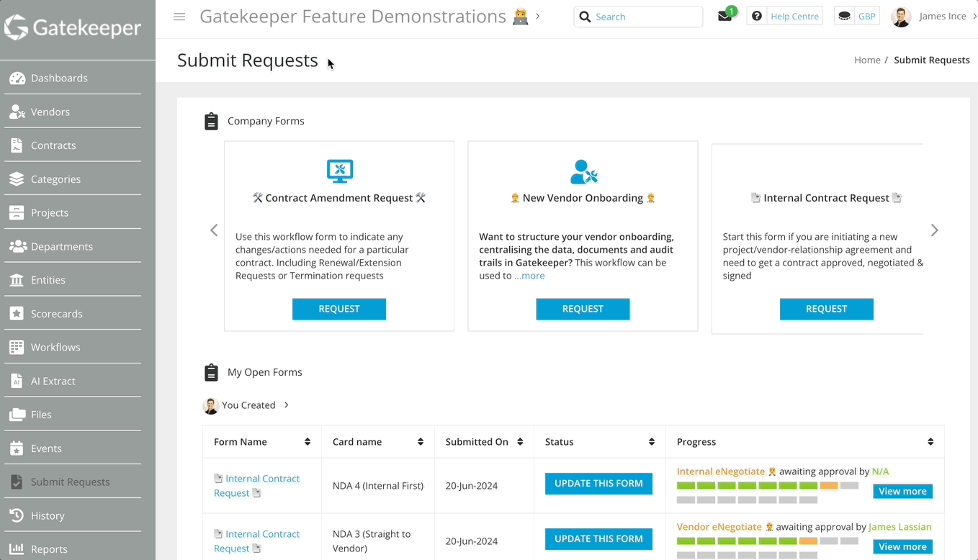
Task: Sort table by Submitted On column
Action: pyautogui.click(x=520, y=442)
